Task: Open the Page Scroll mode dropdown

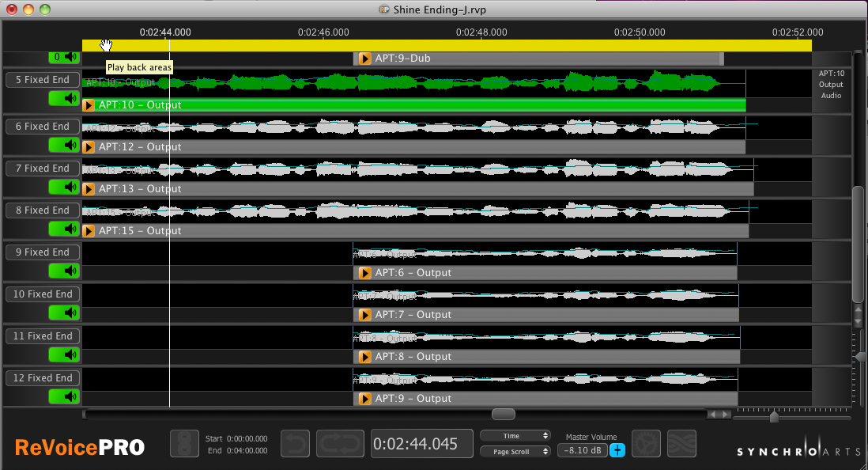Action: coord(515,452)
